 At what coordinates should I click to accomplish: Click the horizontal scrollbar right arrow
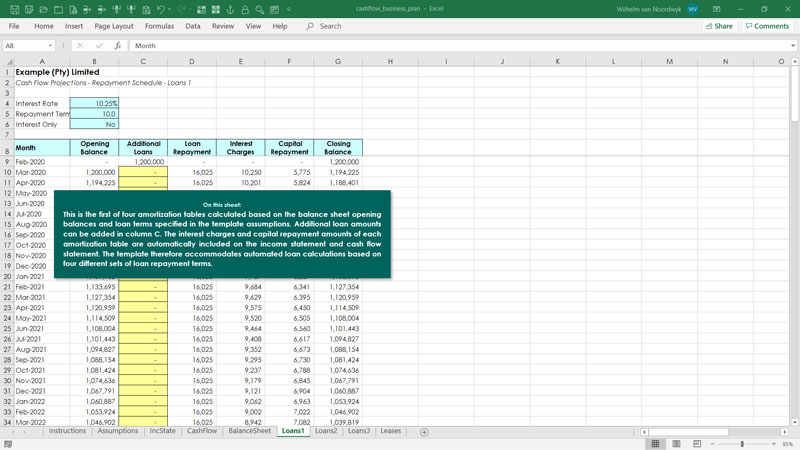pos(785,432)
